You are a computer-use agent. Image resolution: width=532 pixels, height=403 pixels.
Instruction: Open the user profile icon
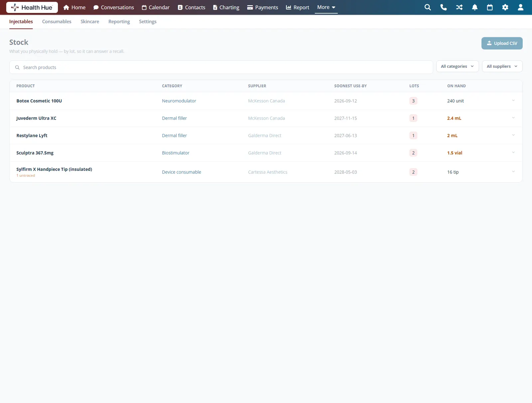coord(521,7)
